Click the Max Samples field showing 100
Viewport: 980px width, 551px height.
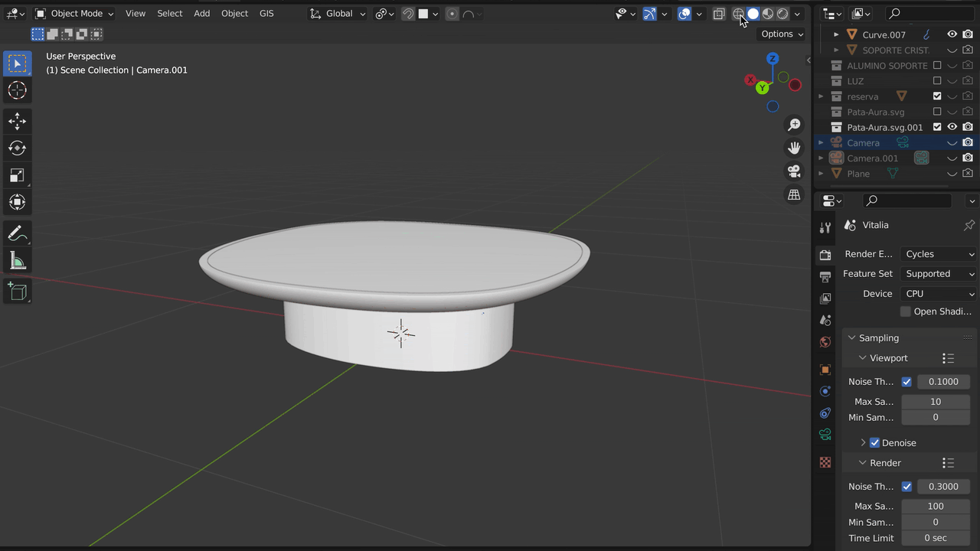point(935,506)
